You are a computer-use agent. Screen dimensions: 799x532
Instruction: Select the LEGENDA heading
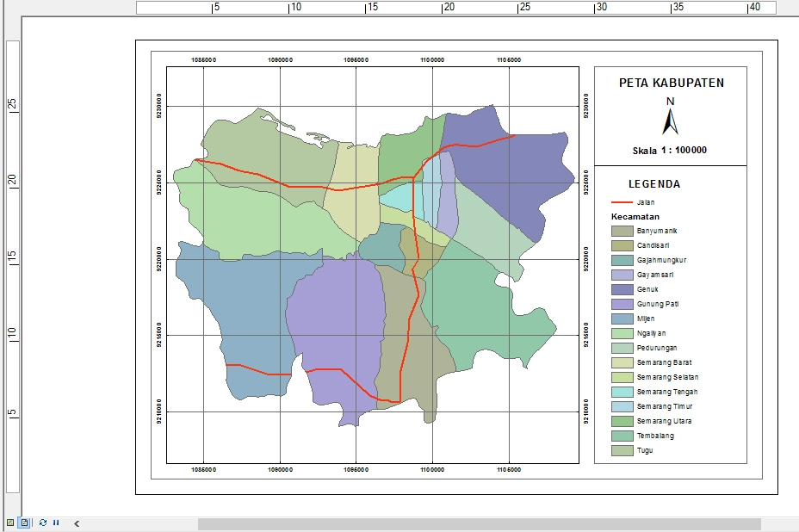654,184
